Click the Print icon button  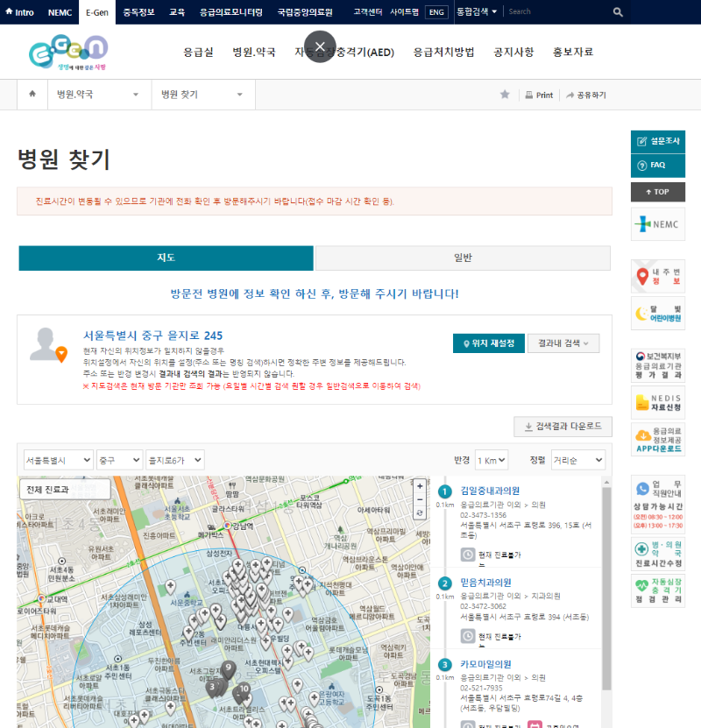(539, 95)
